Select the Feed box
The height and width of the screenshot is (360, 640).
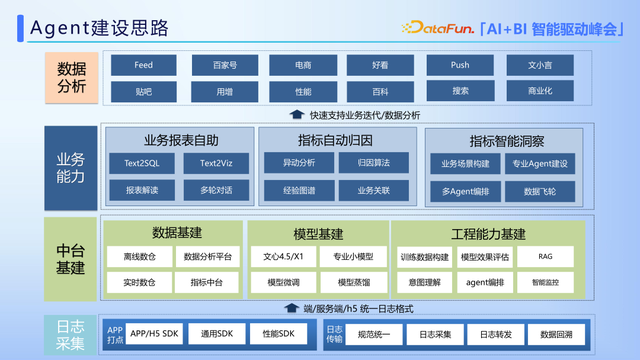(144, 65)
